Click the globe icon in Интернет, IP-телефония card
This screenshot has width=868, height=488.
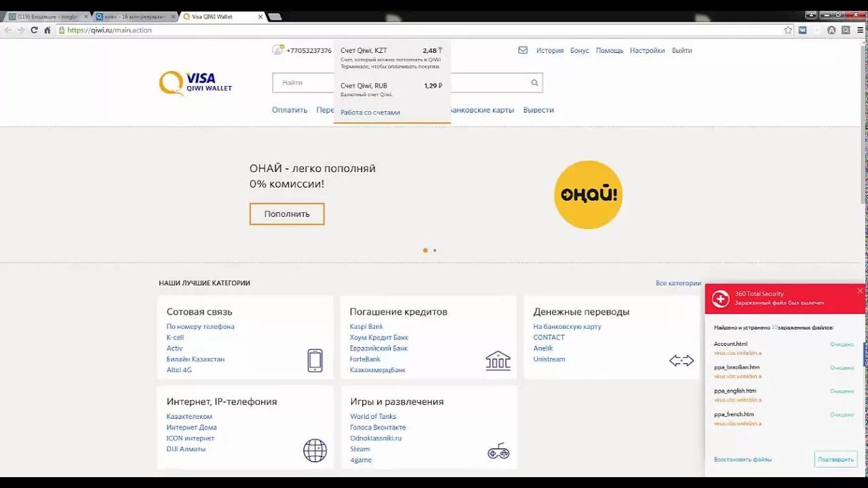[x=315, y=450]
